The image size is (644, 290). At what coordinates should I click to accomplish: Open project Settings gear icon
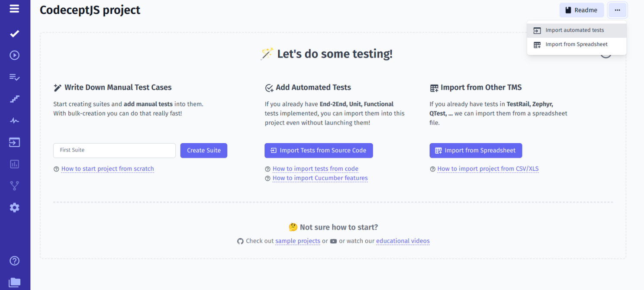[14, 207]
